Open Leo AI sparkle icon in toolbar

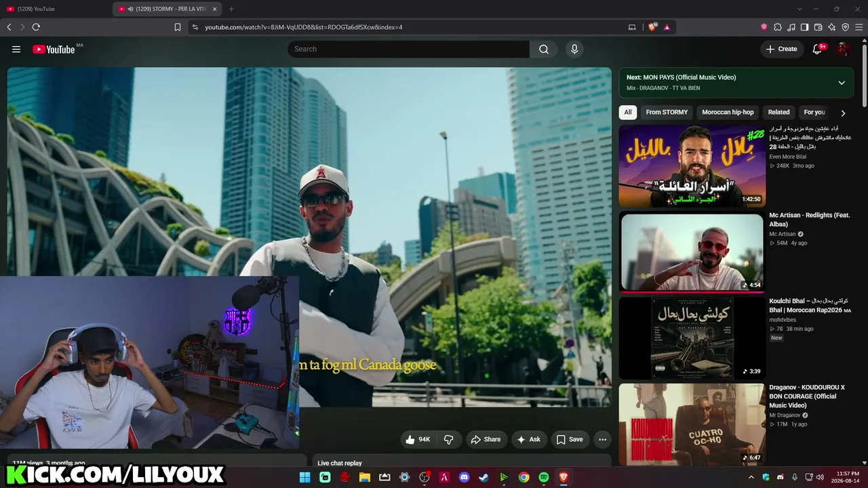832,27
